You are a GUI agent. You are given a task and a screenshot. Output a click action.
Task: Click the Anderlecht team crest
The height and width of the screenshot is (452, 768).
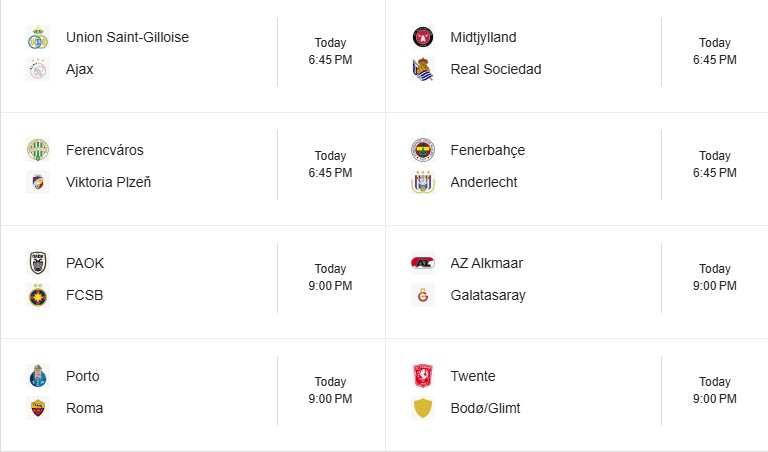point(423,183)
